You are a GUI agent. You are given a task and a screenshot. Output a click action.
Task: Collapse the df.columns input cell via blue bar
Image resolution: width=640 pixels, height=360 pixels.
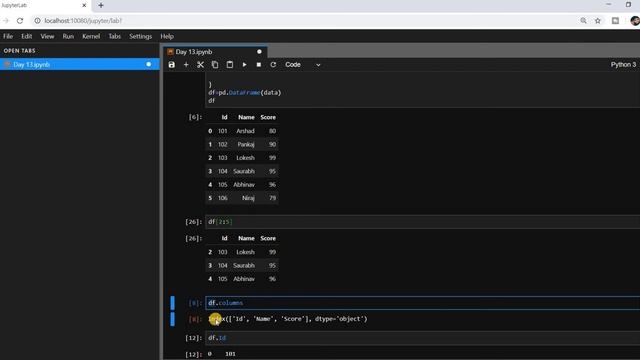coord(173,303)
